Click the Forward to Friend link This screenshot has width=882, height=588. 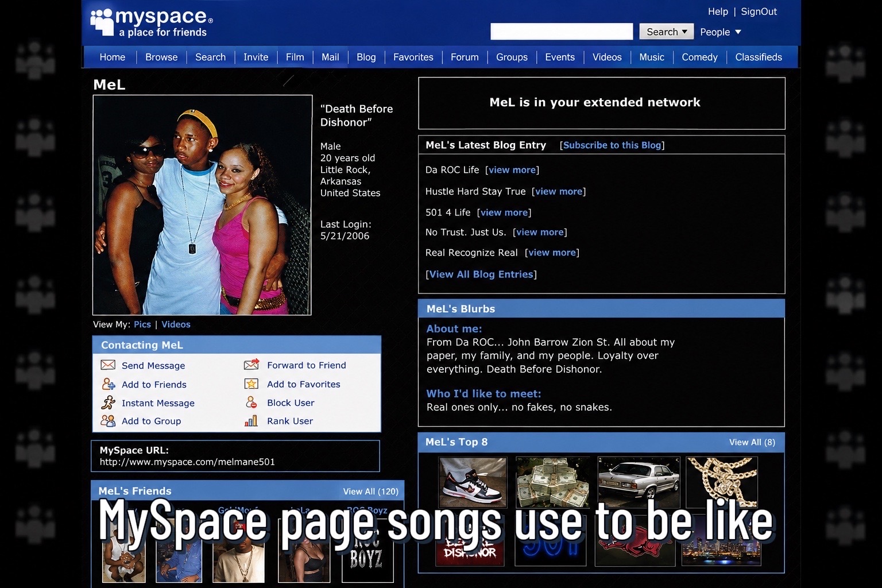click(307, 365)
